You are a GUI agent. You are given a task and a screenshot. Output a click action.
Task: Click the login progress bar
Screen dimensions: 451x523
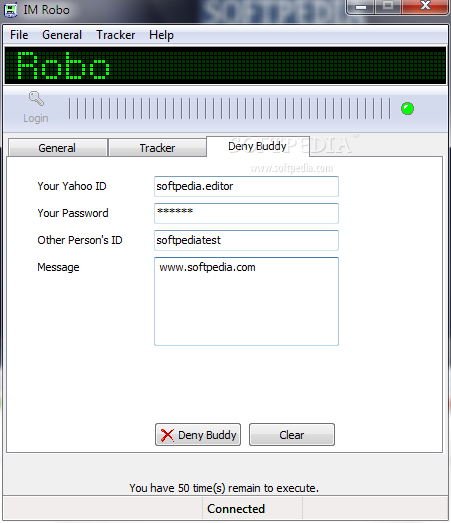(229, 108)
